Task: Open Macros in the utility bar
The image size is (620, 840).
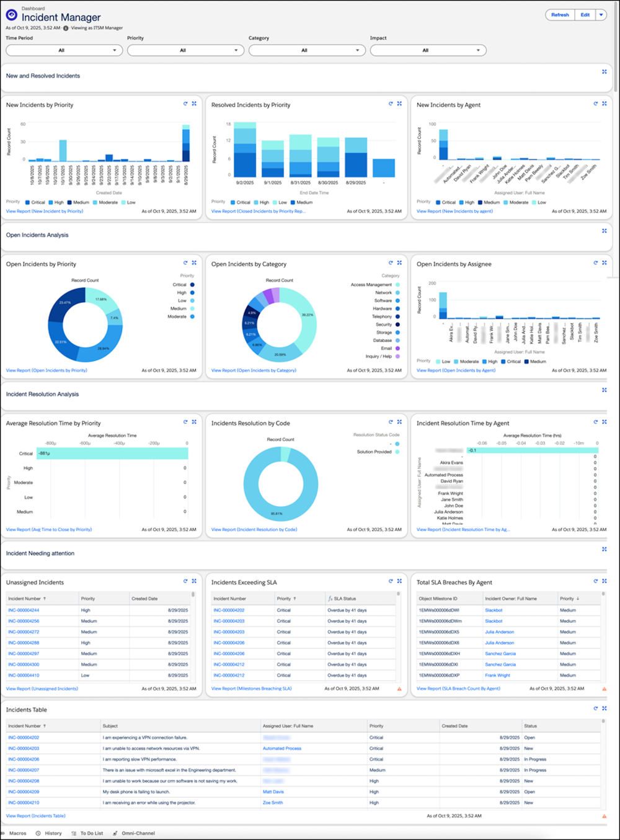Action: (x=14, y=833)
